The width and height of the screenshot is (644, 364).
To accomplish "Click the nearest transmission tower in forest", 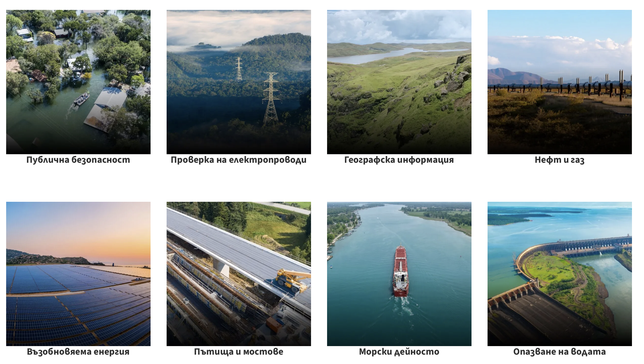I will pos(271,98).
